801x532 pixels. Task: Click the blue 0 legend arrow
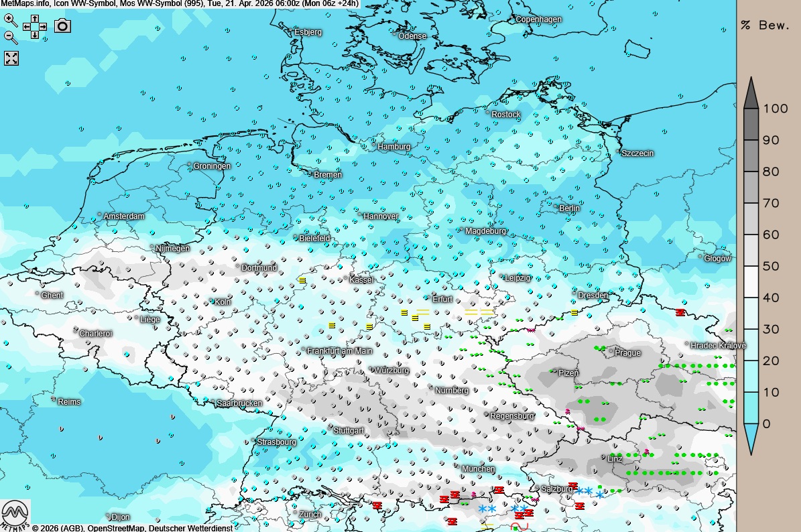(751, 438)
